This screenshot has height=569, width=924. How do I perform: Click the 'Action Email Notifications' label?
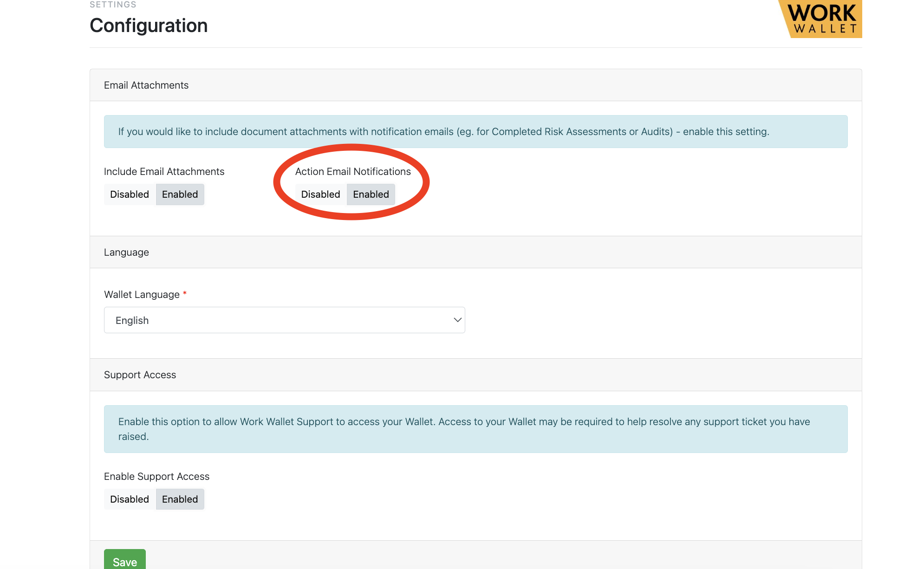(353, 172)
